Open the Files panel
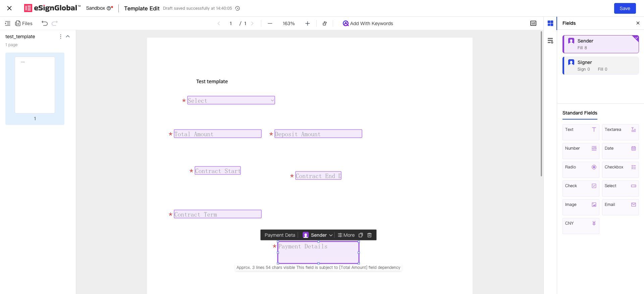The height and width of the screenshot is (294, 644). pos(24,23)
